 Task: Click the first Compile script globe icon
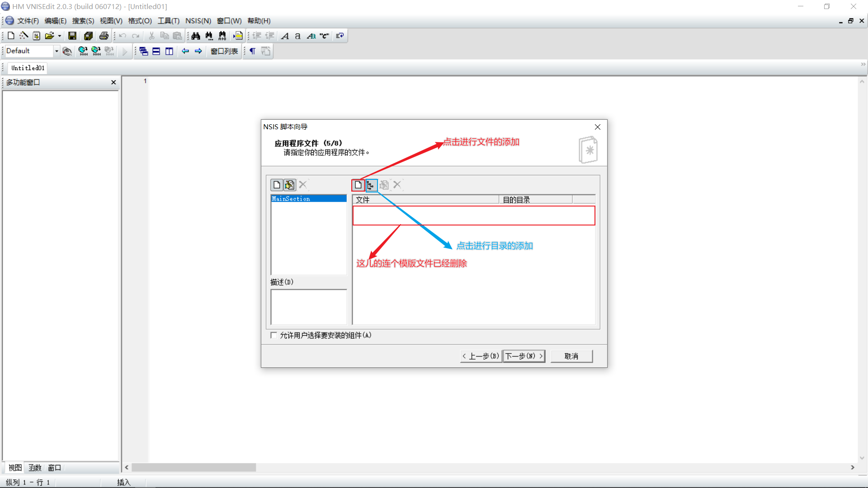(x=83, y=51)
